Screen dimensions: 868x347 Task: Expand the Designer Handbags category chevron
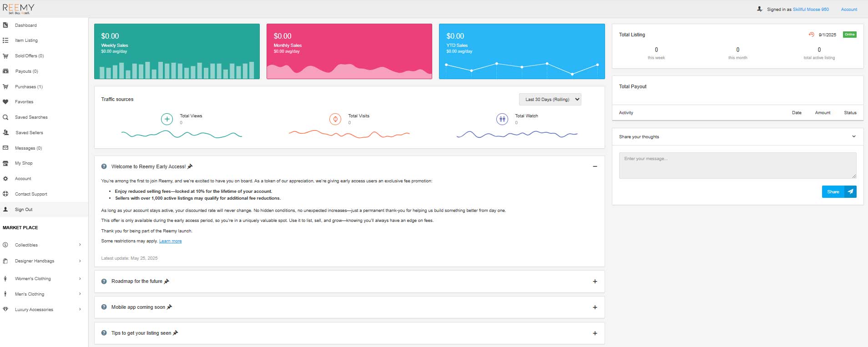coord(80,261)
